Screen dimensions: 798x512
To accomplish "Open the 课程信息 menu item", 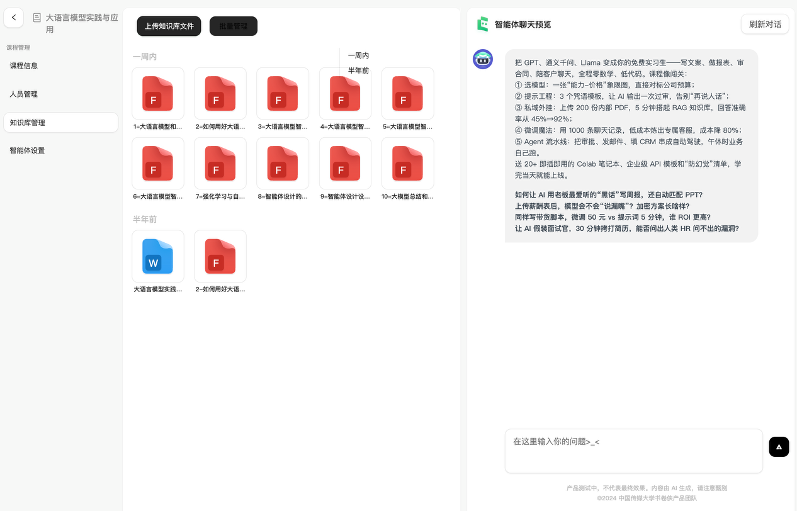I will click(24, 66).
